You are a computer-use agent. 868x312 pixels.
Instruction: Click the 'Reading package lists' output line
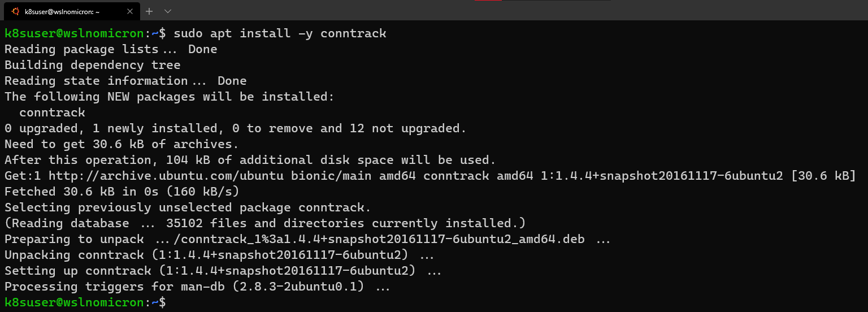[x=111, y=49]
